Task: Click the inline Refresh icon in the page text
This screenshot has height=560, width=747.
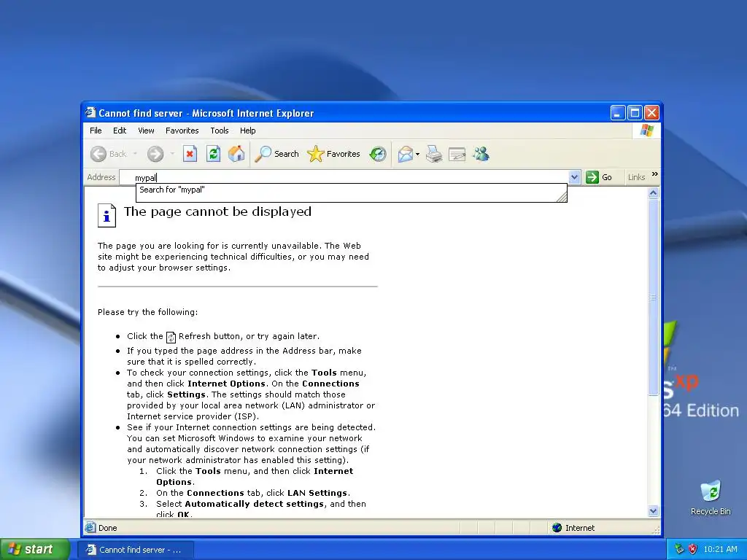Action: coord(171,337)
